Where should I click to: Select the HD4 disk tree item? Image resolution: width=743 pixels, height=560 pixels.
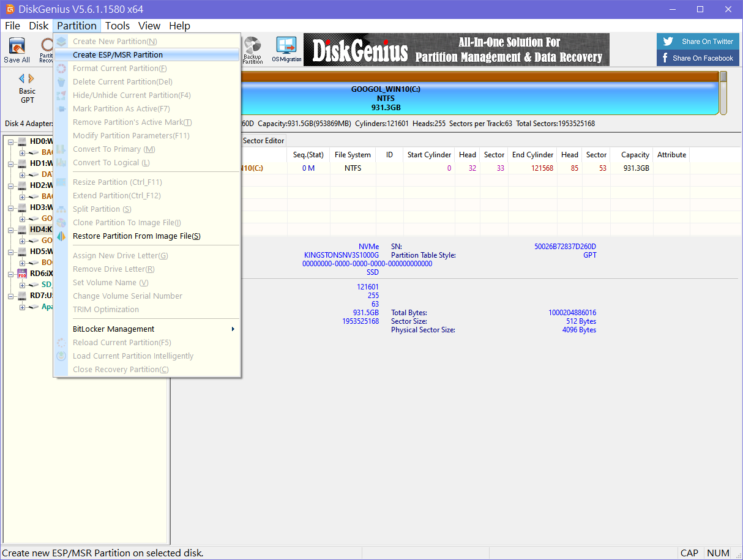point(41,230)
